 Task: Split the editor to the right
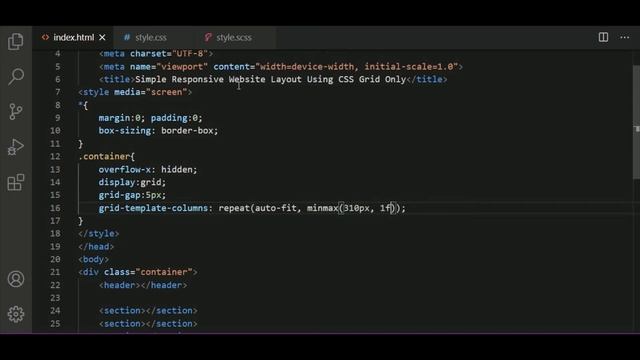coord(603,37)
